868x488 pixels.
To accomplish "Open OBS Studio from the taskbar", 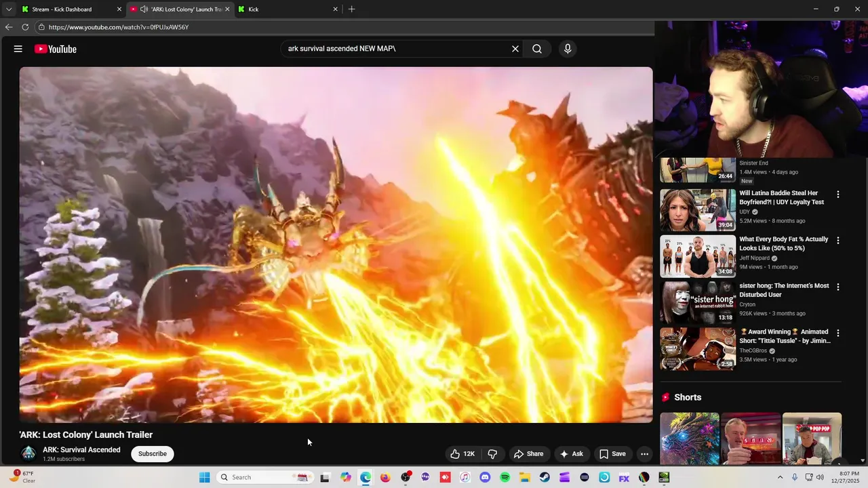I will [406, 477].
